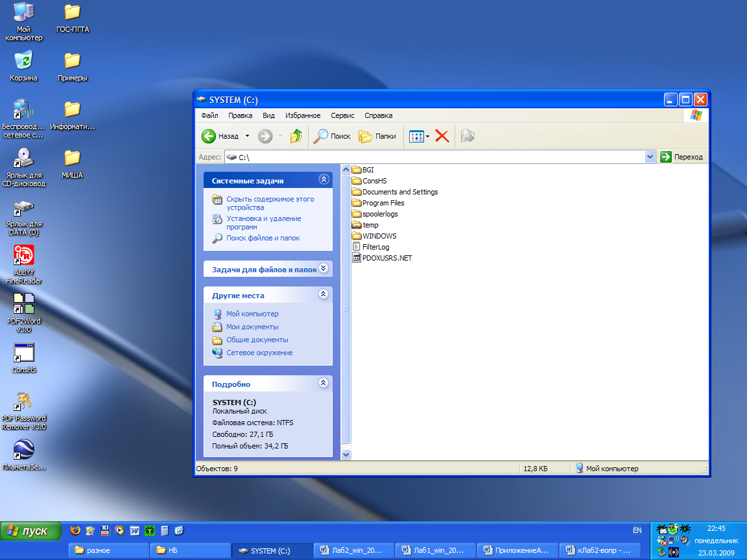The width and height of the screenshot is (747, 560).
Task: Click the Примеры desktop folder
Action: point(73,67)
